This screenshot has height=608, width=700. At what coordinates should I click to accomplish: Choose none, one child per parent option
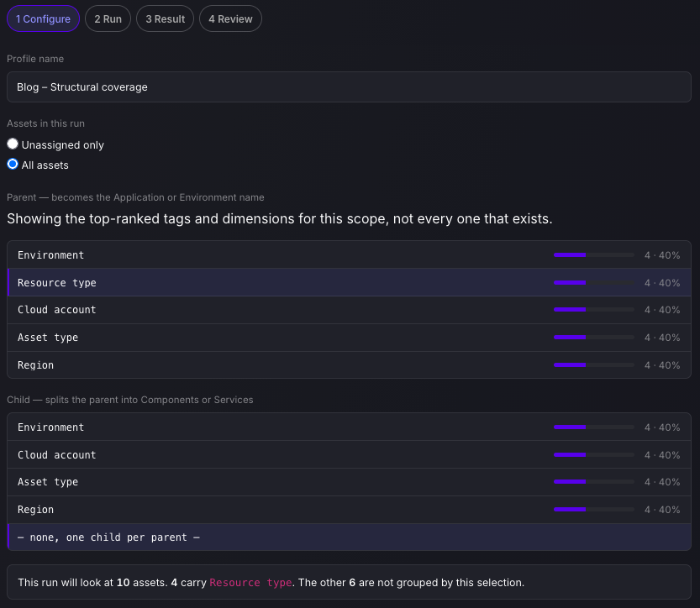tap(349, 537)
